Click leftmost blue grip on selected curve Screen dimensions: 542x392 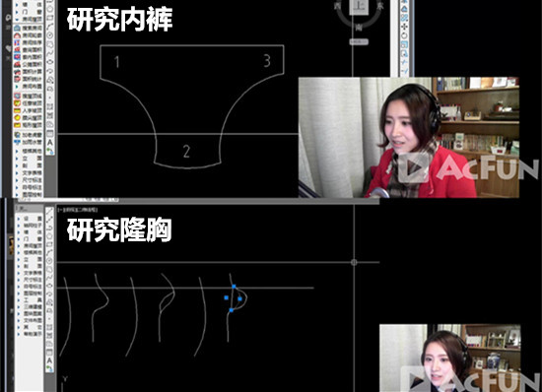pos(226,297)
